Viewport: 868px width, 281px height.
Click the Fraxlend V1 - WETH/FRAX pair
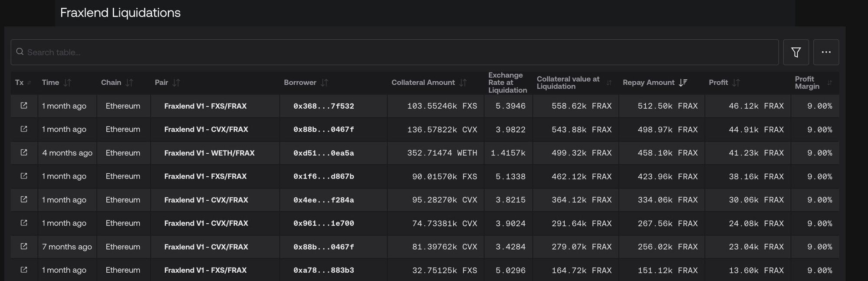coord(209,153)
